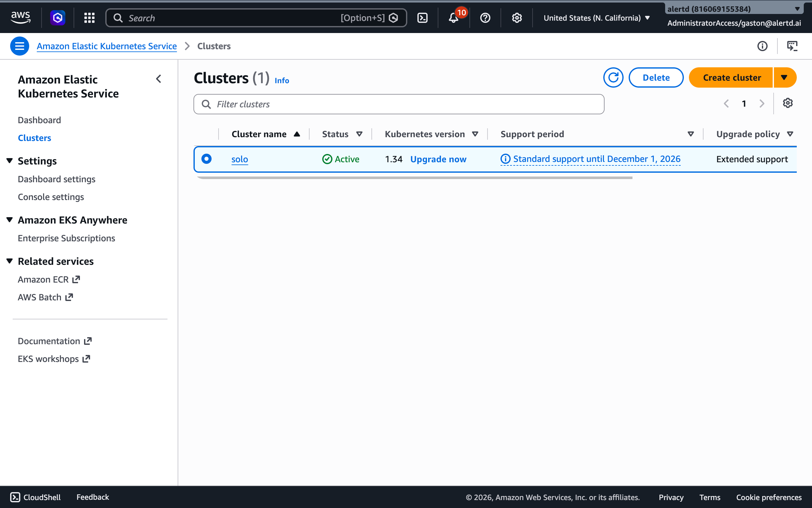
Task: Click the support period info icon for solo
Action: coord(505,159)
